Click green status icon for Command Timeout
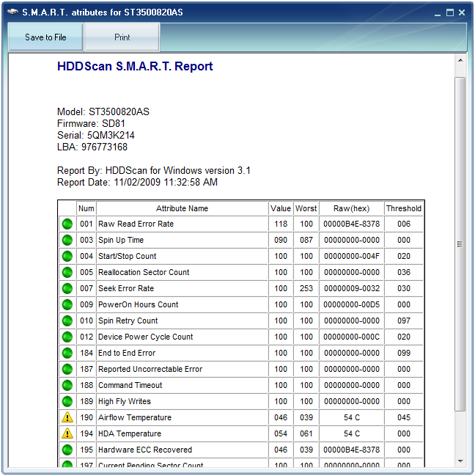 click(67, 385)
